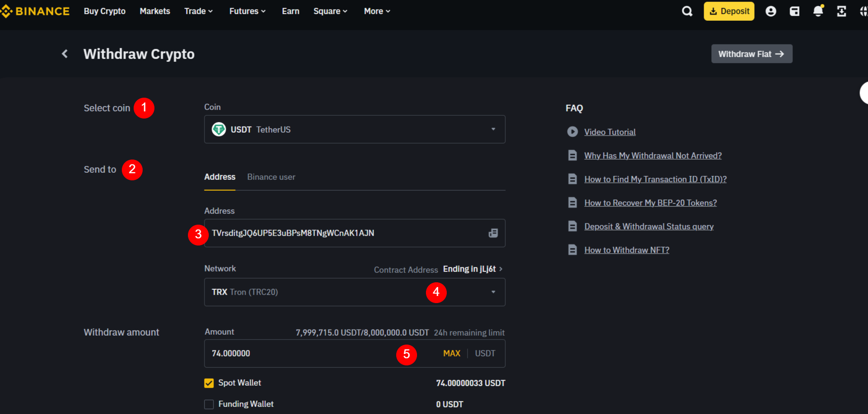The height and width of the screenshot is (414, 868).
Task: Open Markets in the top nav
Action: click(x=155, y=11)
